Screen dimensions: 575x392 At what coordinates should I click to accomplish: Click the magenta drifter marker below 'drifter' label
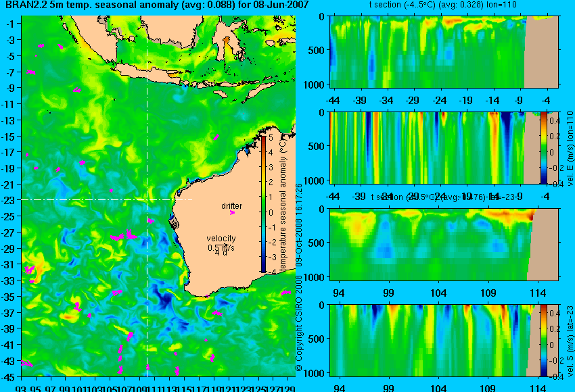click(232, 212)
